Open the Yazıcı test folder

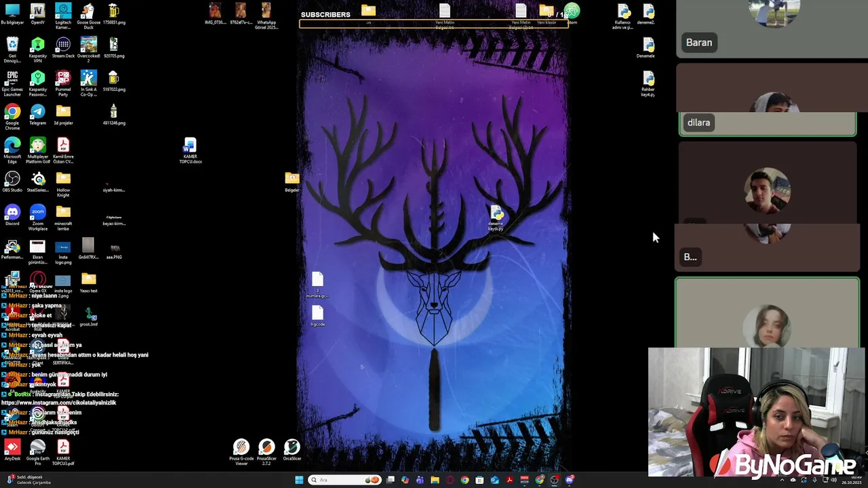pos(89,282)
